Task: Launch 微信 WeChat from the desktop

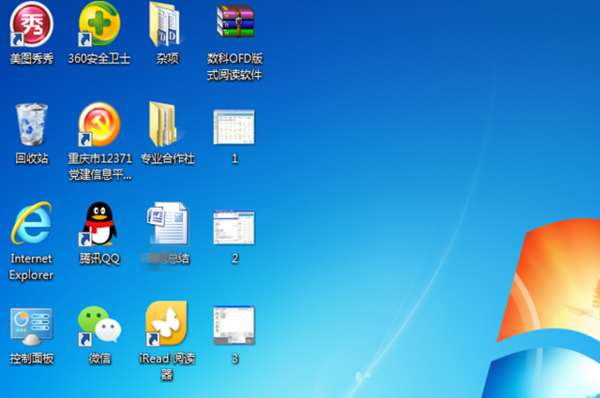Action: [99, 326]
